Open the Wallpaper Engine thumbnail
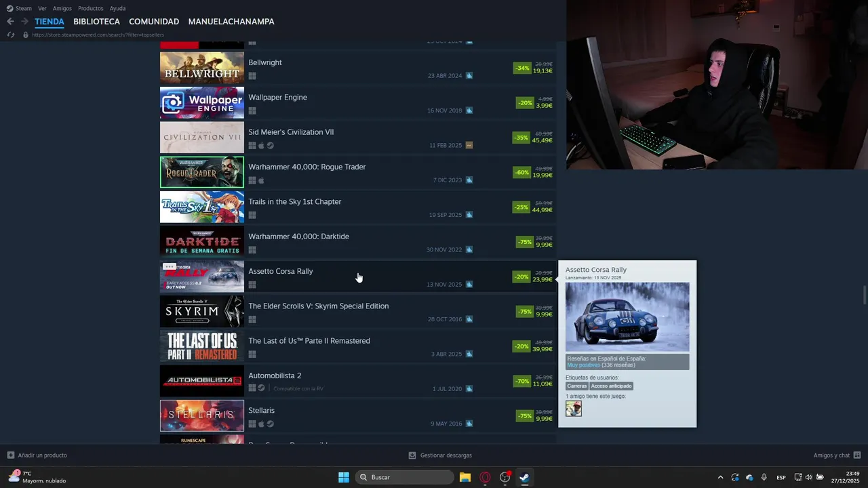The width and height of the screenshot is (868, 488). coord(202,103)
